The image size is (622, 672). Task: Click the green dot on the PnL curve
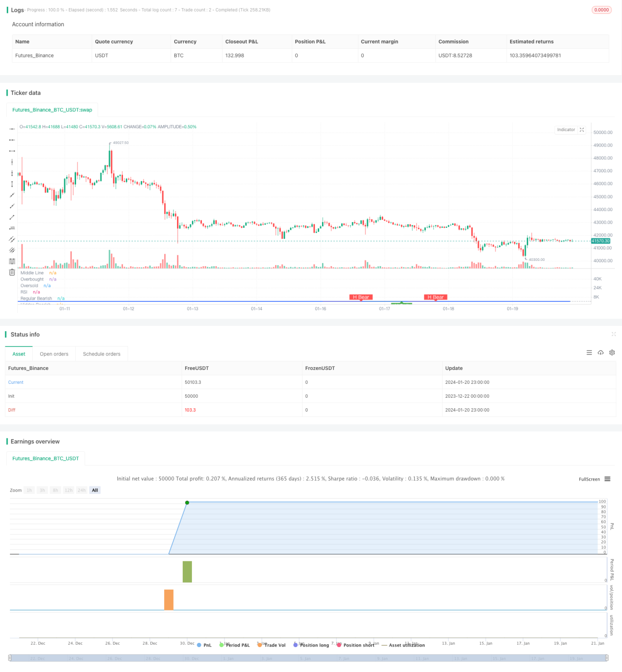187,503
